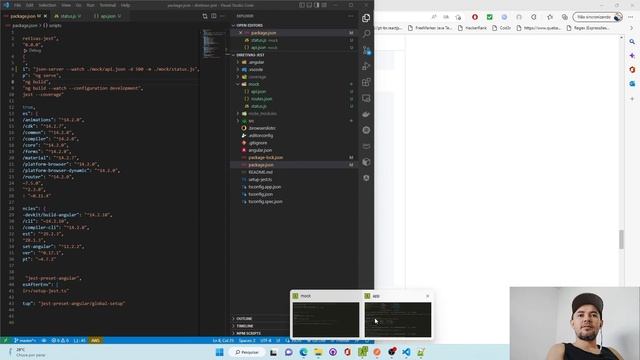This screenshot has width=640, height=360.
Task: Open Remote Explorer icon in activity bar
Action: (366, 98)
